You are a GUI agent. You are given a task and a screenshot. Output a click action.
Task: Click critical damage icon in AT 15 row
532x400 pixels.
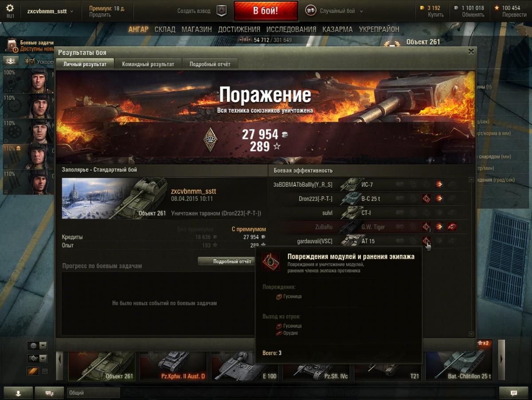tap(426, 241)
